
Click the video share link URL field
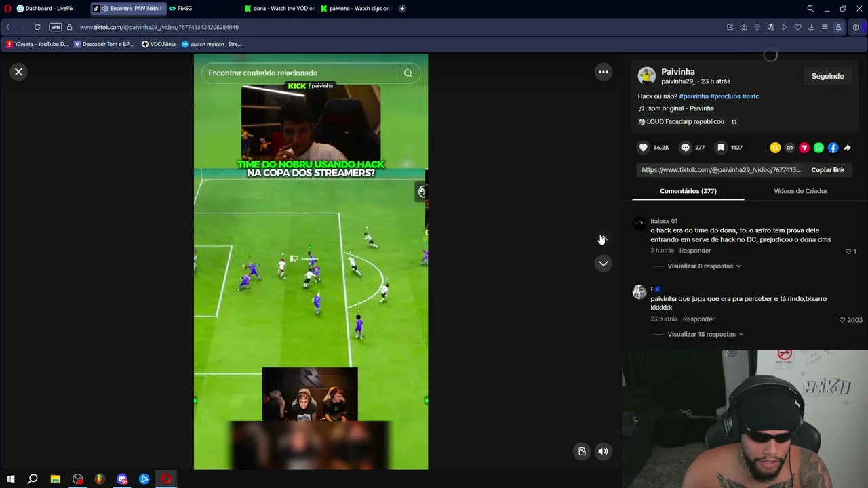[x=721, y=170]
